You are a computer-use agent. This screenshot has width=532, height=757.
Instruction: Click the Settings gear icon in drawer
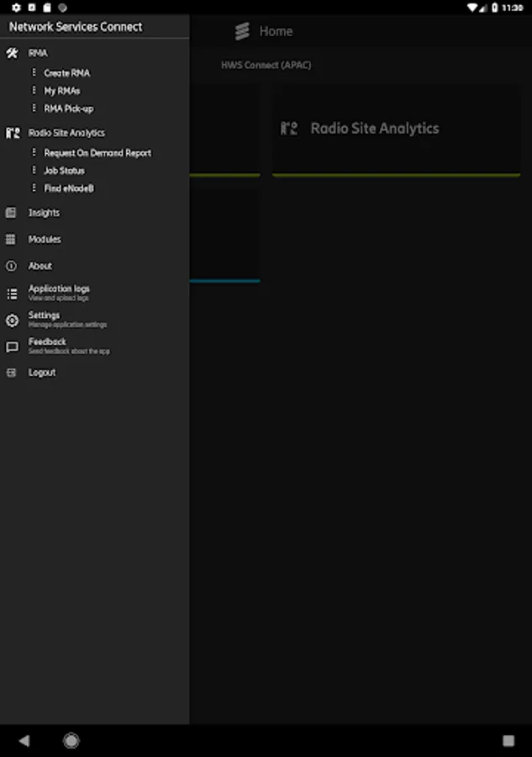tap(12, 320)
